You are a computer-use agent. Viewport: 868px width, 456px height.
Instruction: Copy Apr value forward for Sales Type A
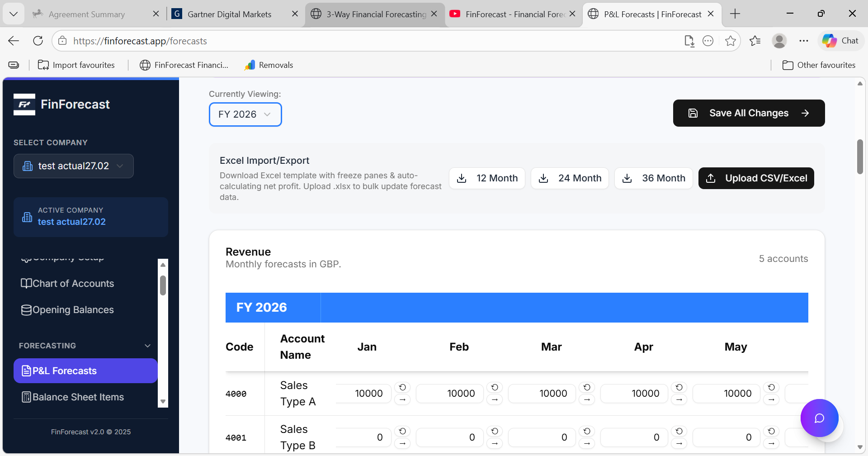click(x=679, y=400)
